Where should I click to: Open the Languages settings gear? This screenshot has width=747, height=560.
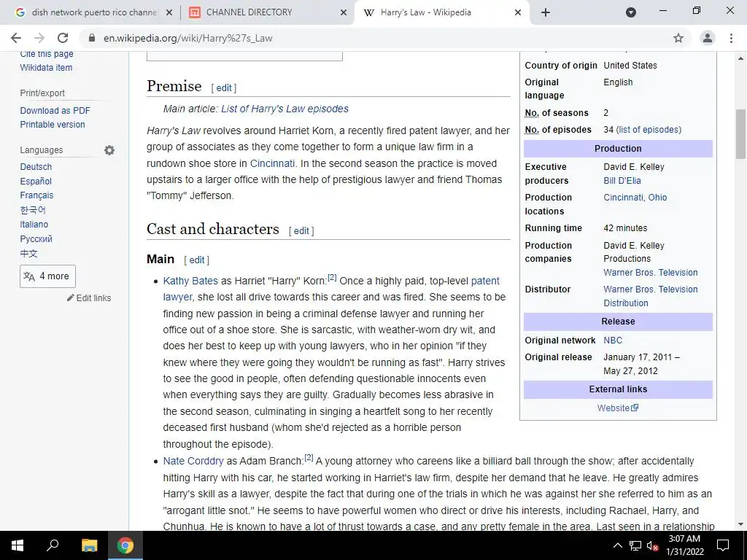(109, 150)
